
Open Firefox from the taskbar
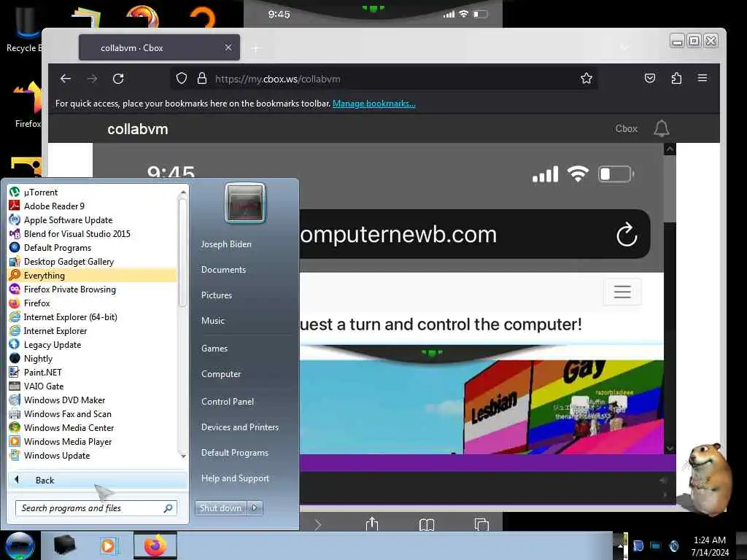tap(155, 545)
